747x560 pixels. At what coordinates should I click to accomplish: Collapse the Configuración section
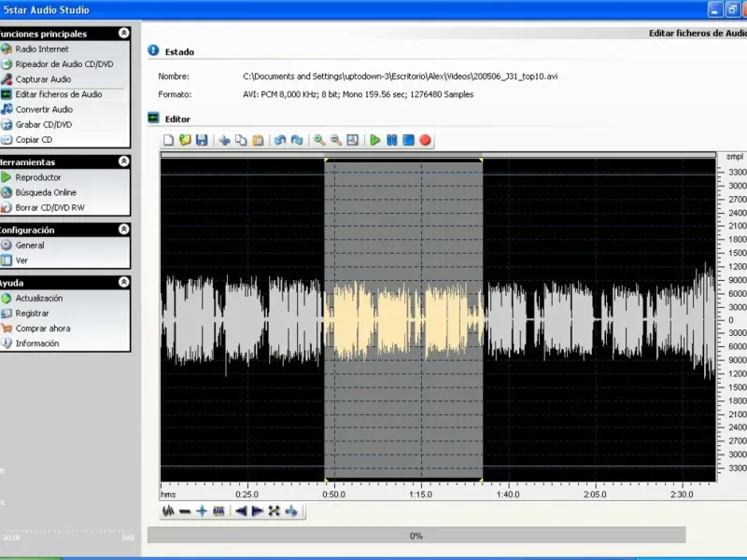click(123, 230)
